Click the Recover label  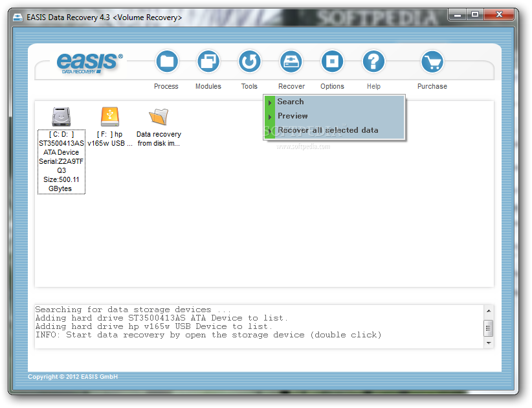tap(291, 86)
